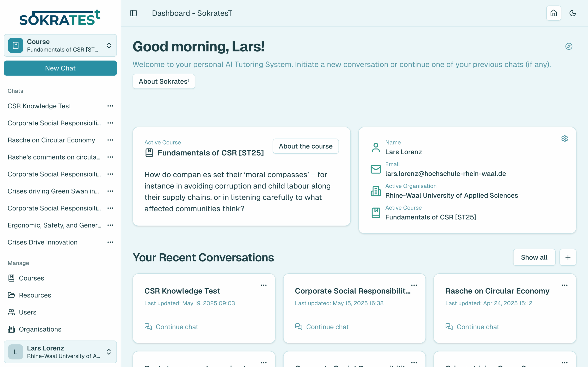The height and width of the screenshot is (367, 588).
Task: Click About Sokrates button
Action: coord(164,81)
